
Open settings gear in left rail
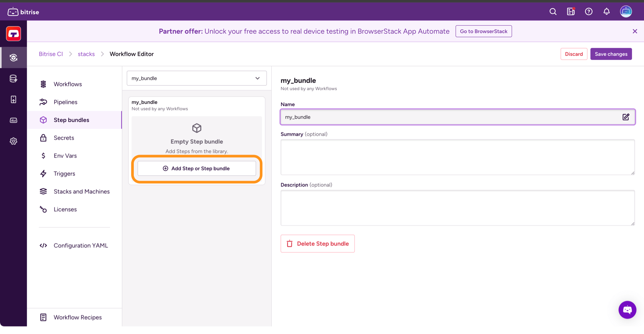(13, 141)
